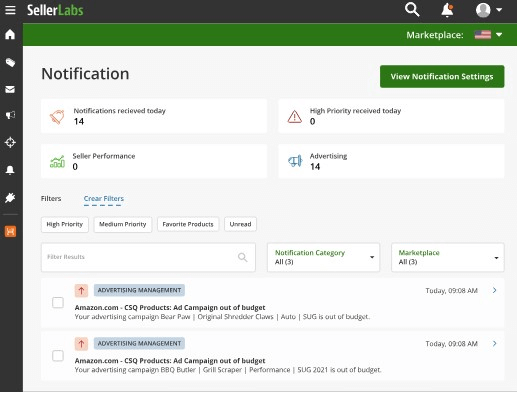Image resolution: width=517 pixels, height=393 pixels.
Task: Click the SellerLabs logo
Action: click(x=55, y=10)
